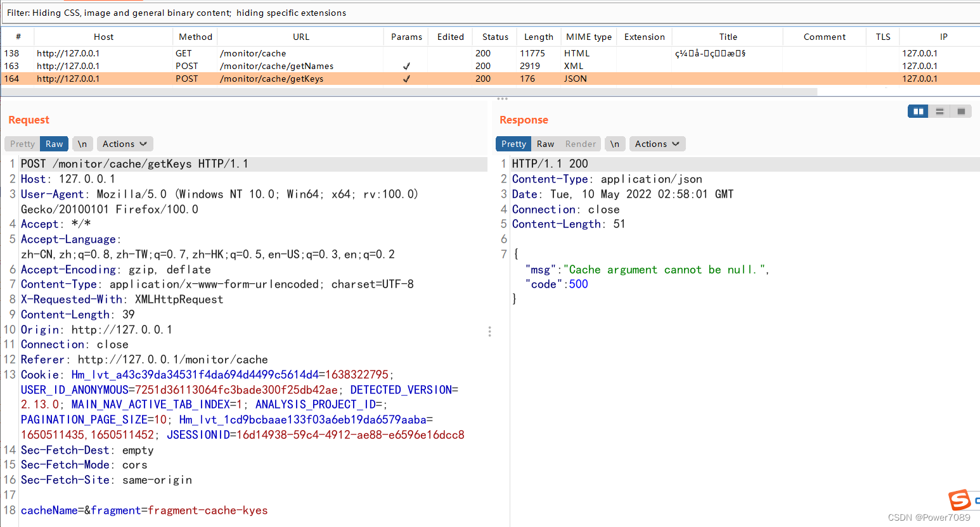
Task: Click the filter bar hiding CSS content
Action: 491,13
